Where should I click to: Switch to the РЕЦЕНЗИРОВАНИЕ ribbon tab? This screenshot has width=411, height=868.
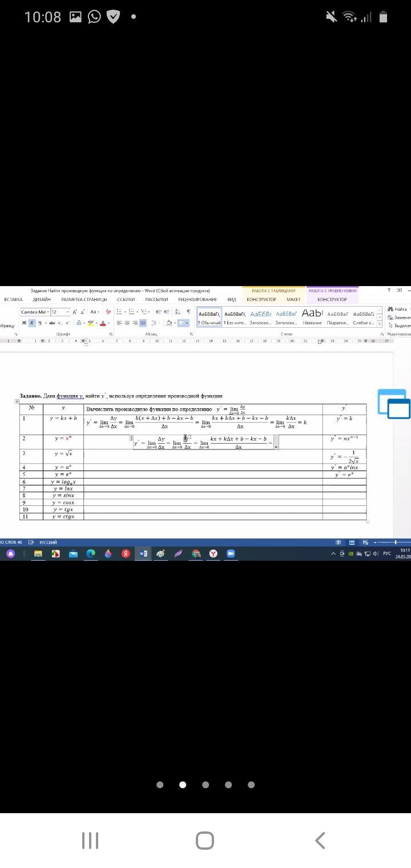click(197, 299)
